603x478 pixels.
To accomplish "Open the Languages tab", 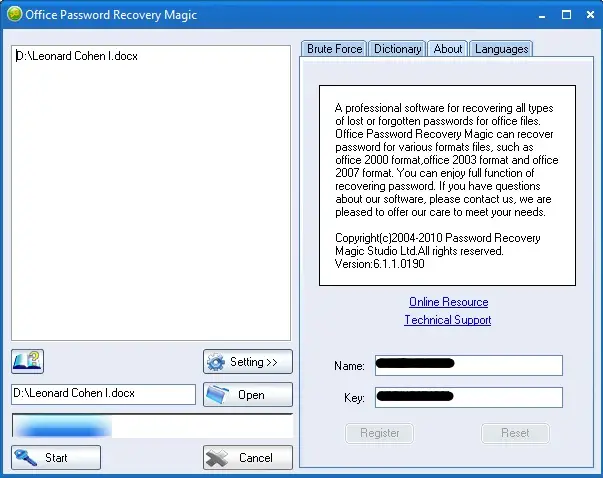I will (501, 49).
